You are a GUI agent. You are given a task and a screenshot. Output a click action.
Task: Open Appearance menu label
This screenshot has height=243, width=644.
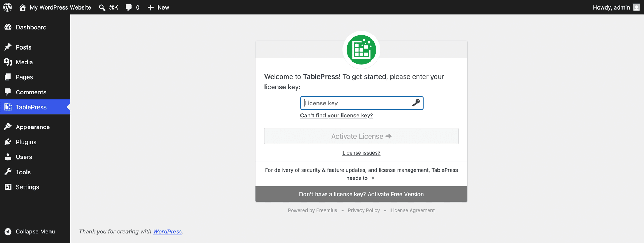33,127
